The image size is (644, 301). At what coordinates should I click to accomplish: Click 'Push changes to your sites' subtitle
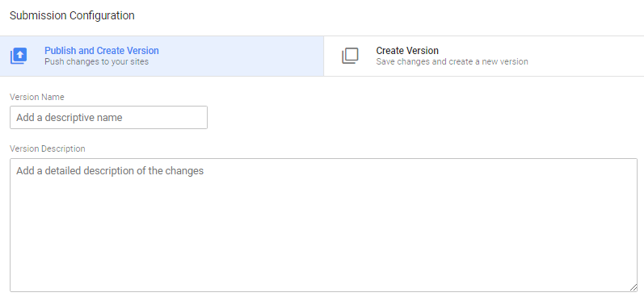(x=96, y=62)
